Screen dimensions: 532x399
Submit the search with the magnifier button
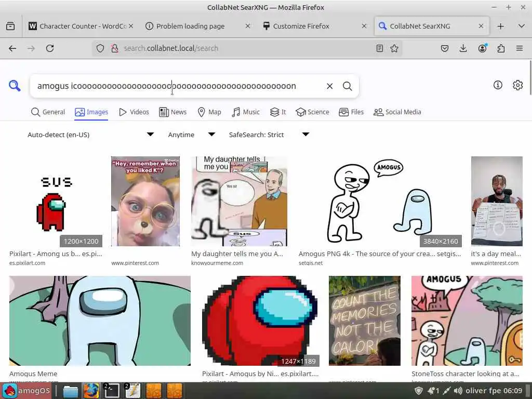click(x=347, y=86)
